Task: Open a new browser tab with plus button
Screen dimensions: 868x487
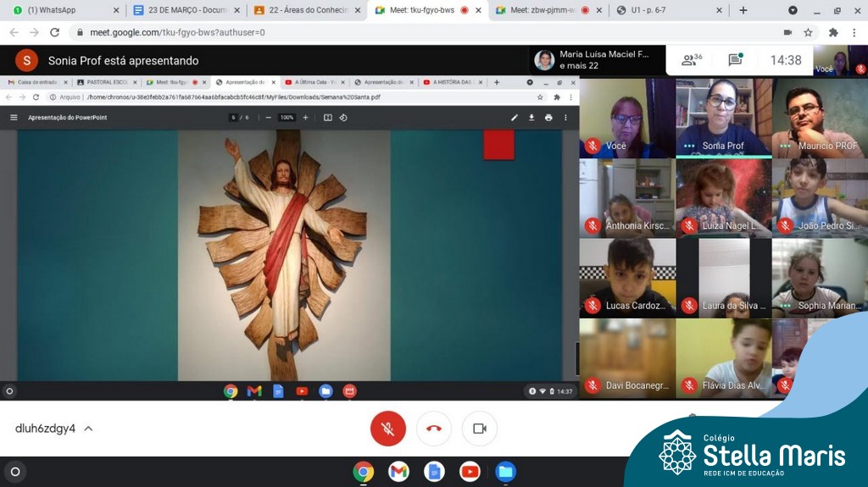Action: point(743,10)
